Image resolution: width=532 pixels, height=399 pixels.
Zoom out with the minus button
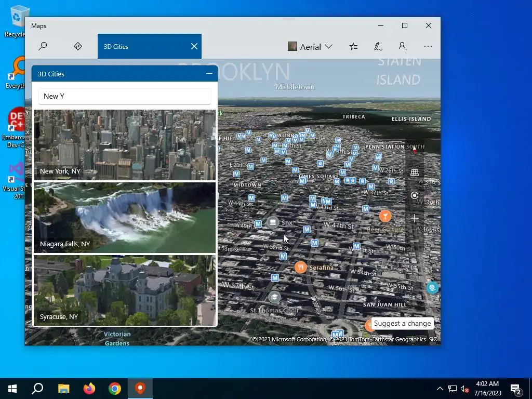(414, 241)
